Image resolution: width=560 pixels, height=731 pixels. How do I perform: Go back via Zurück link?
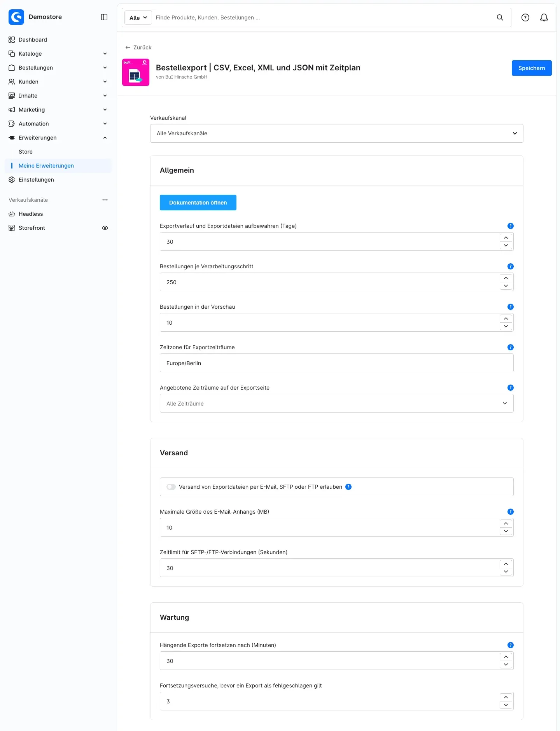click(x=138, y=47)
